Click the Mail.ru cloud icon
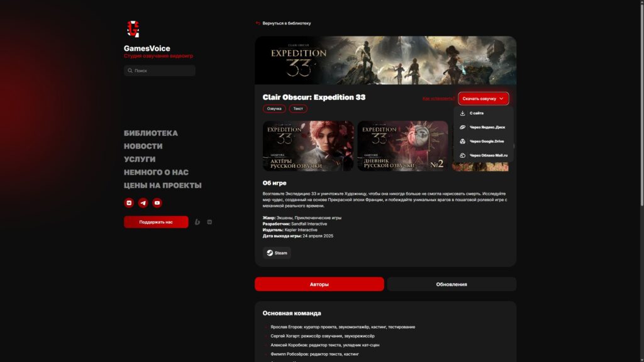This screenshot has height=362, width=644. coord(462,156)
